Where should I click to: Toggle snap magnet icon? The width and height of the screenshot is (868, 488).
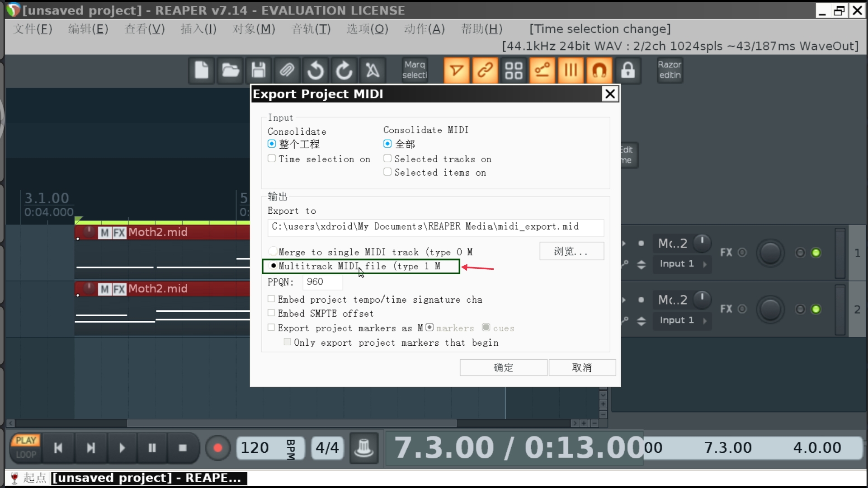(599, 70)
